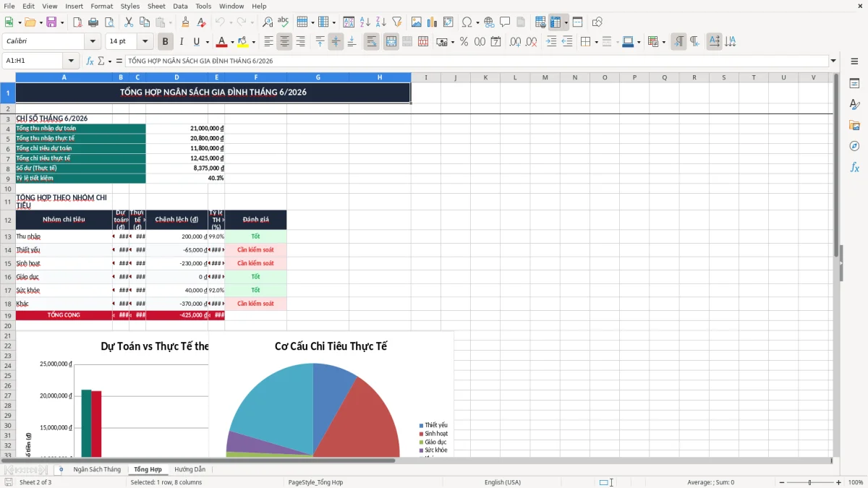Toggle Italic formatting
868x488 pixels.
(x=181, y=42)
